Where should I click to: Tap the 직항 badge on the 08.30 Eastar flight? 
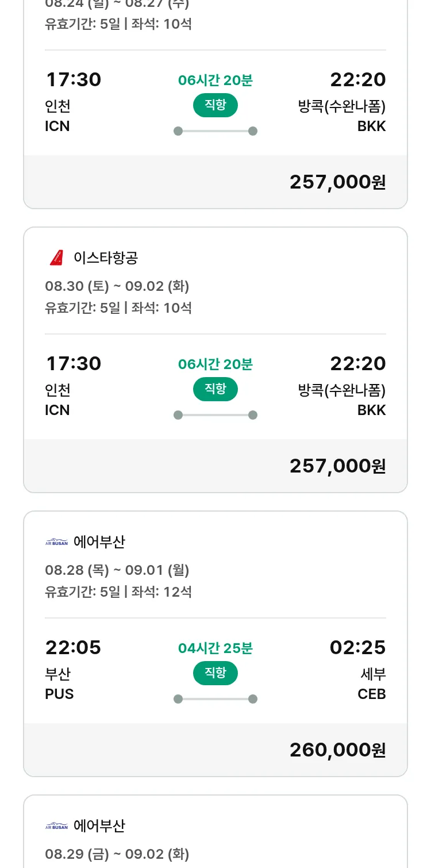[215, 389]
